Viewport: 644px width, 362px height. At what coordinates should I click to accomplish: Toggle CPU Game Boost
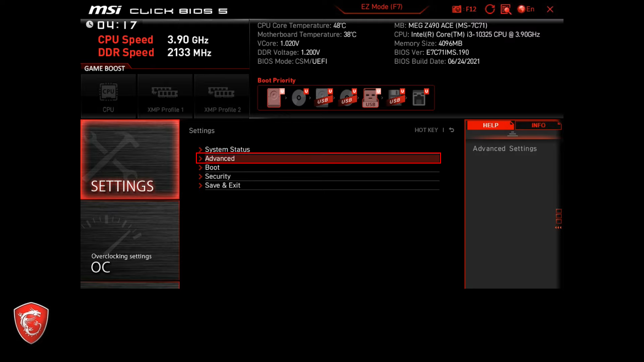tap(108, 96)
